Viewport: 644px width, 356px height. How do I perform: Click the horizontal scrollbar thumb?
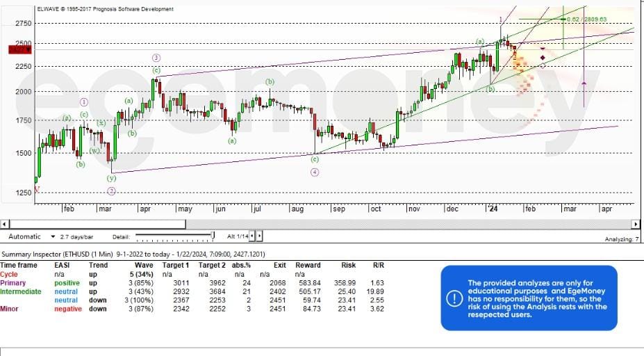coord(96,224)
